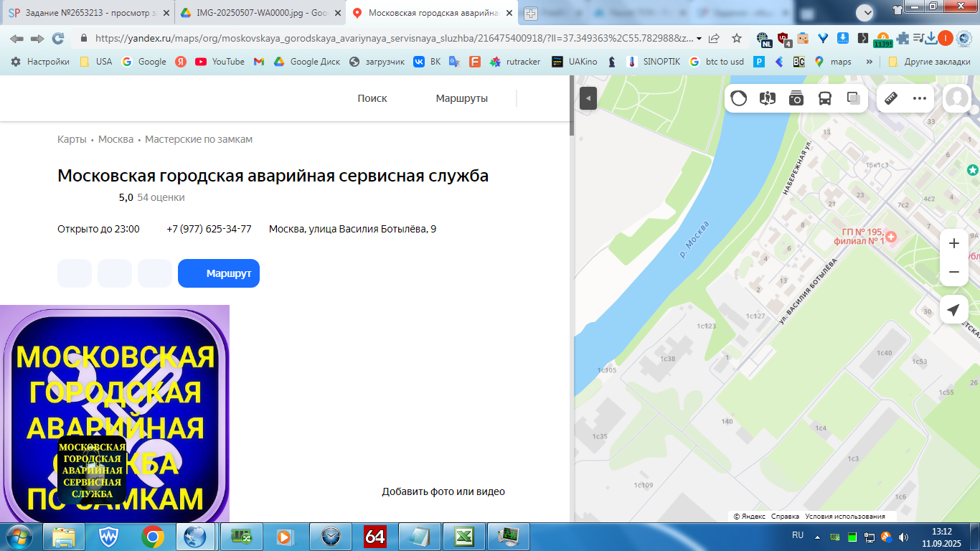This screenshot has height=551, width=980.
Task: Open File Explorer from the taskbar
Action: (x=64, y=537)
